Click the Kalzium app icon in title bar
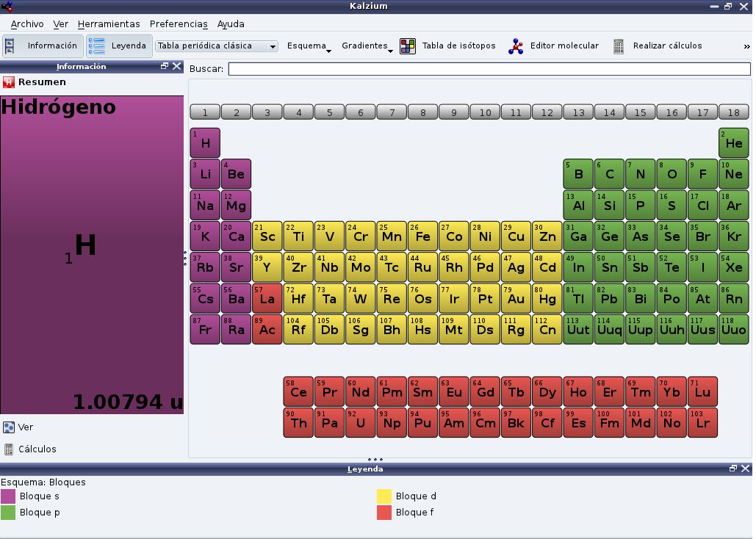The image size is (756, 539). (7, 7)
